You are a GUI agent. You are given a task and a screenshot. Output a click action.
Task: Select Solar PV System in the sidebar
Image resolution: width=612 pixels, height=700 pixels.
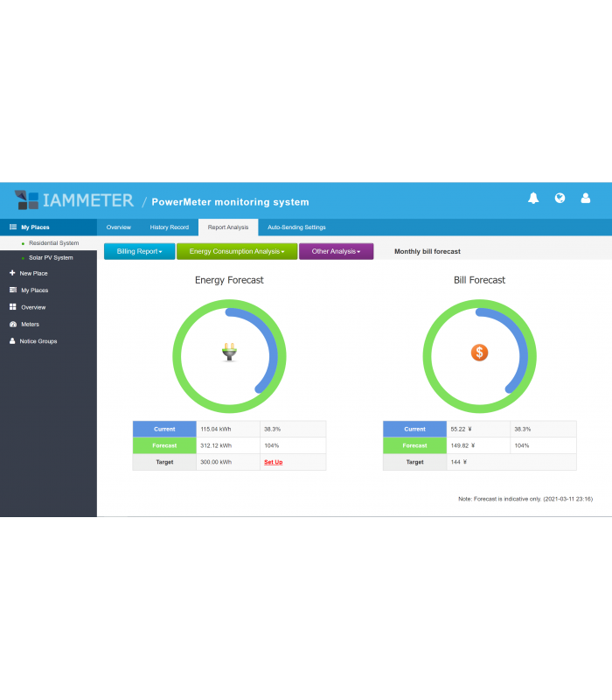[51, 258]
